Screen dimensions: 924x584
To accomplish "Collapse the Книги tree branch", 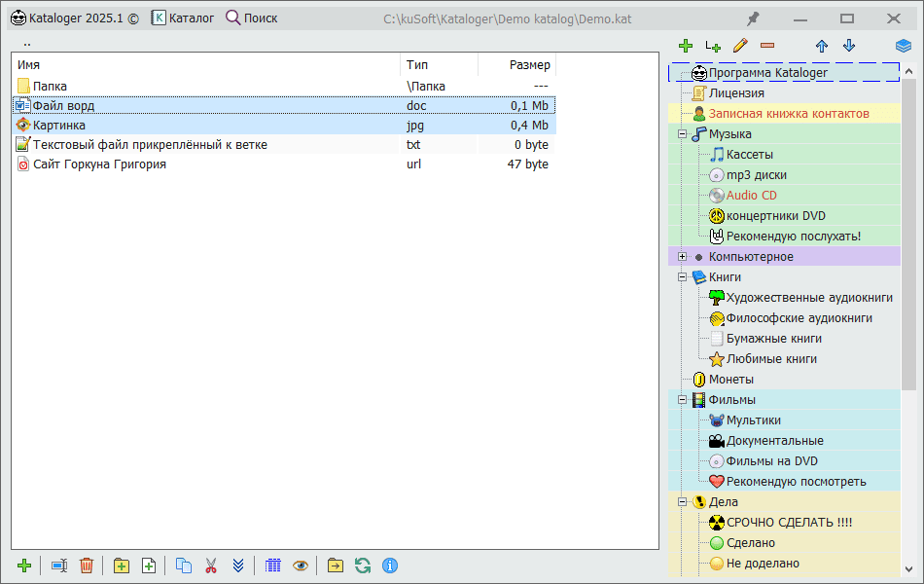I will [x=683, y=276].
